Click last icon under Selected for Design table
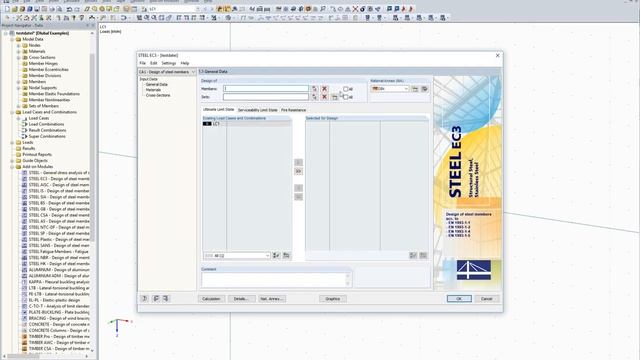This screenshot has width=640, height=360. coord(423,256)
